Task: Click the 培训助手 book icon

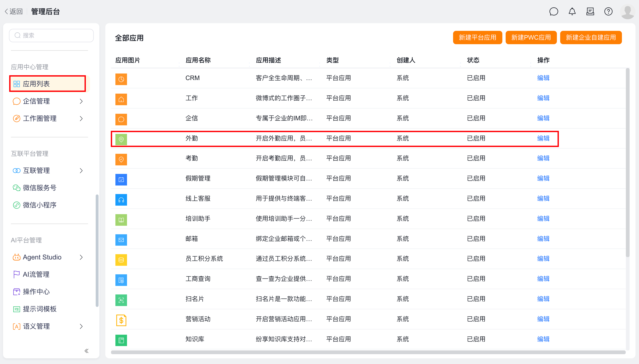Action: coord(121,220)
